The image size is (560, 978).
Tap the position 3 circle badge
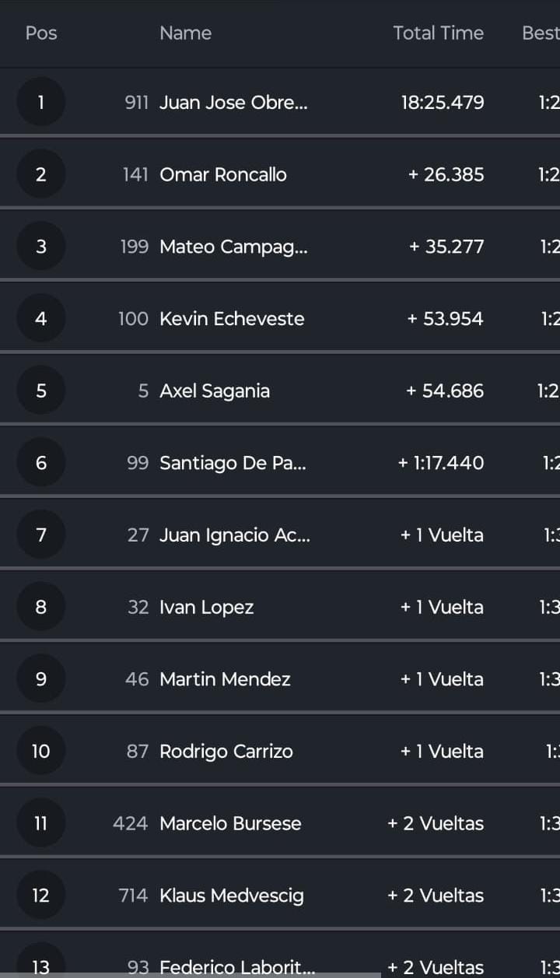40,247
